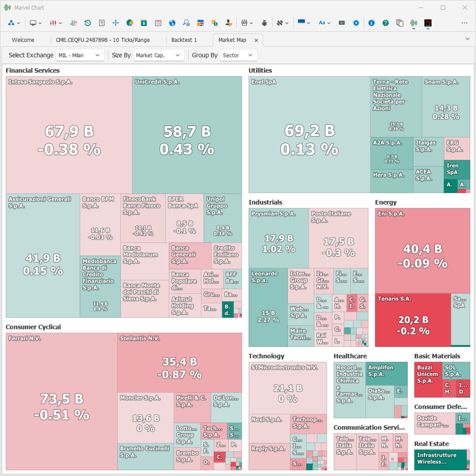Viewport: 476px width, 476px height.
Task: Select the Poste Italiane S.p.A. tile
Action: click(338, 238)
